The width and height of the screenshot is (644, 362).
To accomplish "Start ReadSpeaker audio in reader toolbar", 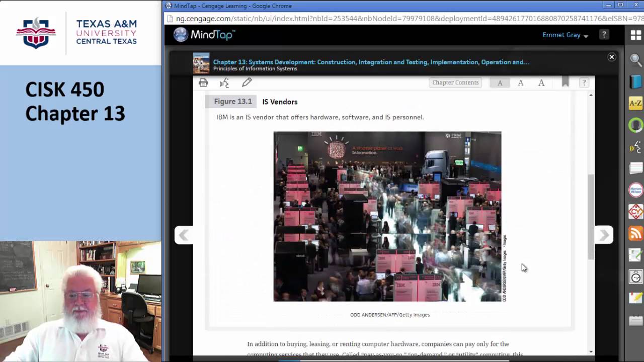I will [224, 83].
